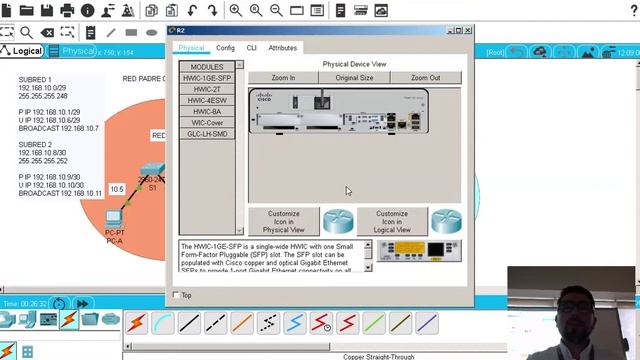Select the HWIC-8A module
The image size is (640, 360).
[207, 111]
